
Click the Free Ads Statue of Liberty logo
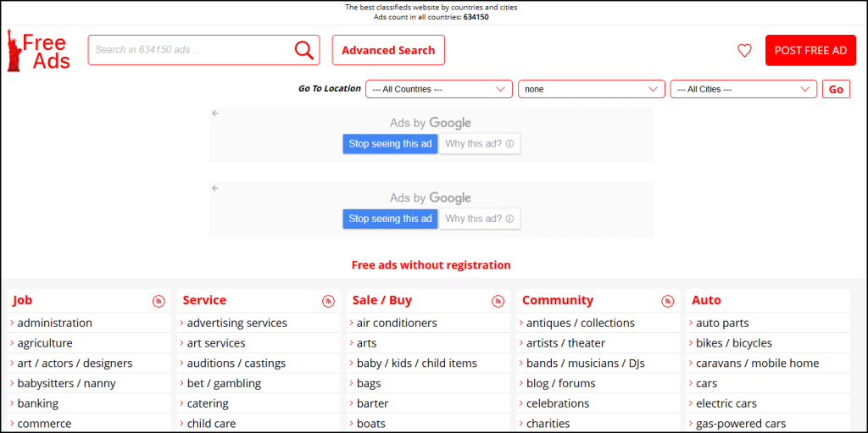point(38,50)
